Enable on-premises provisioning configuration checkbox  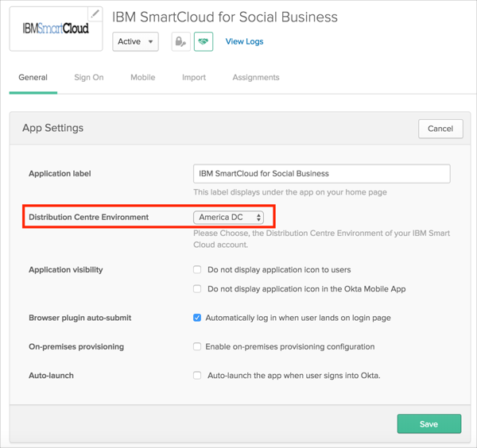(x=197, y=346)
